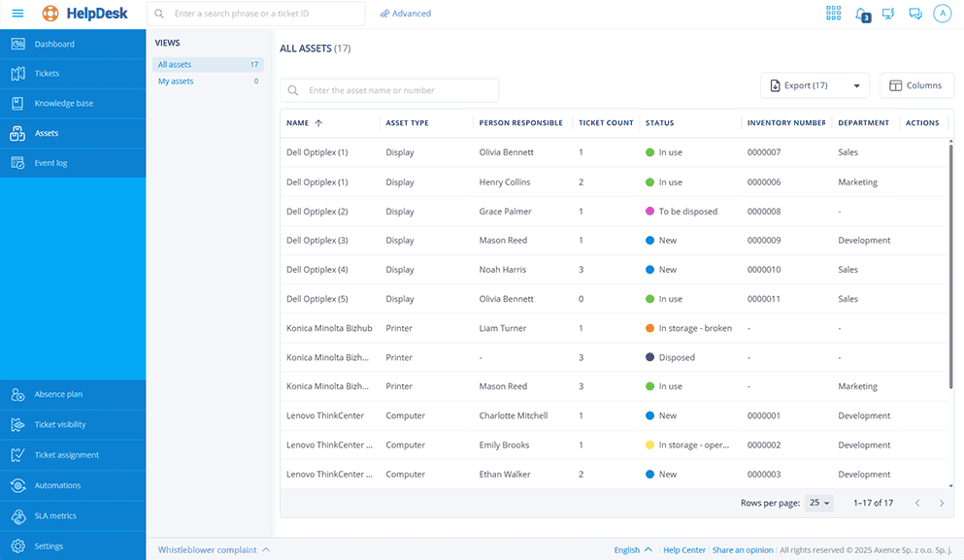Image resolution: width=964 pixels, height=560 pixels.
Task: Open the notifications bell icon
Action: 861,14
